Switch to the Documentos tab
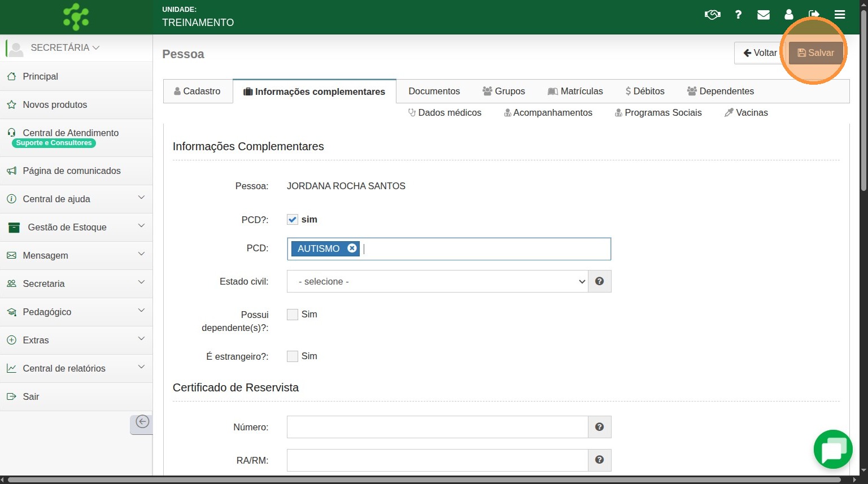The width and height of the screenshot is (868, 484). pos(434,91)
